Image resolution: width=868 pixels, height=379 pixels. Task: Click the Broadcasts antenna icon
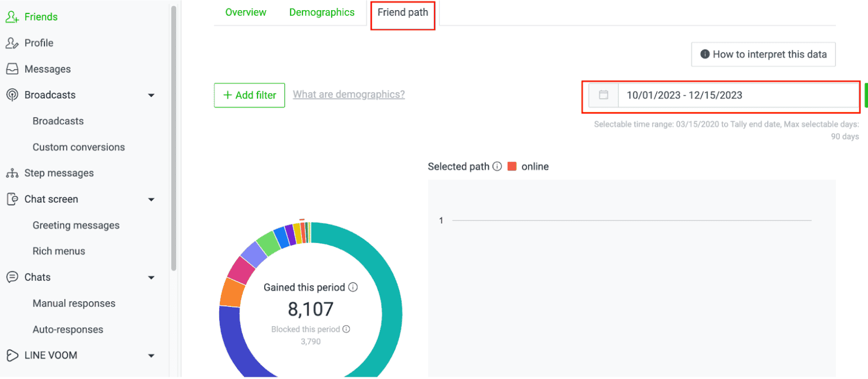click(12, 95)
